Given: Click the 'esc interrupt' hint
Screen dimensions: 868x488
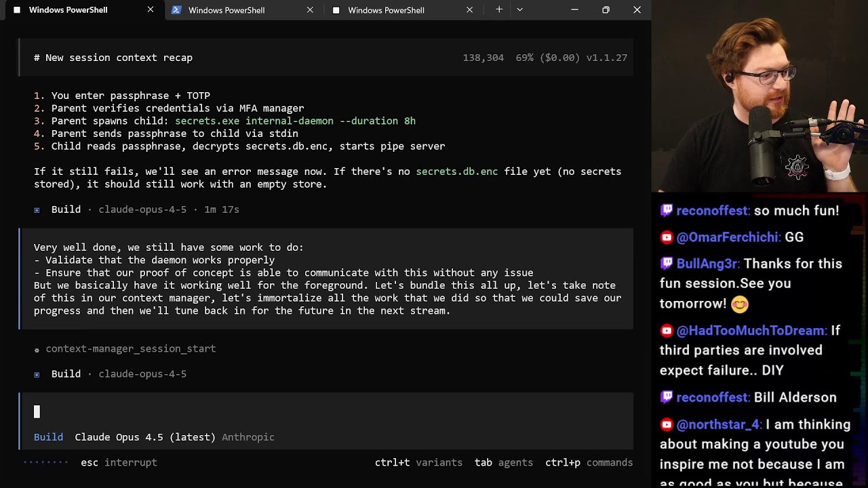Looking at the screenshot, I should coord(119,462).
